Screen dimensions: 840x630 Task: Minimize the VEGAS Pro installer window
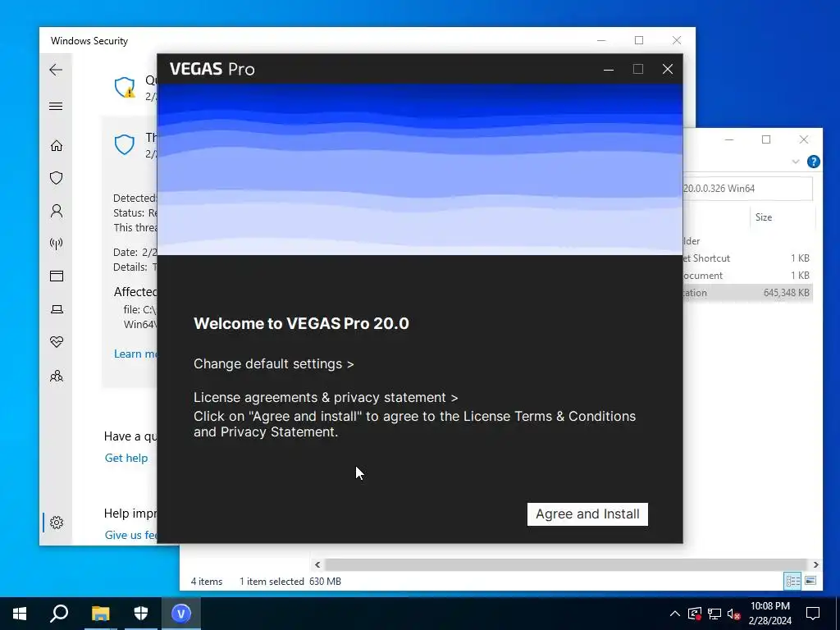pos(609,69)
